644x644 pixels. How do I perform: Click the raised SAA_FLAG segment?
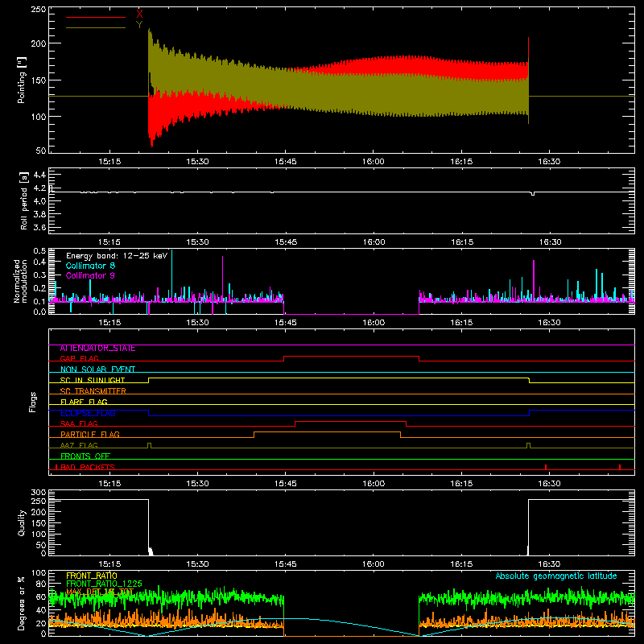350,421
